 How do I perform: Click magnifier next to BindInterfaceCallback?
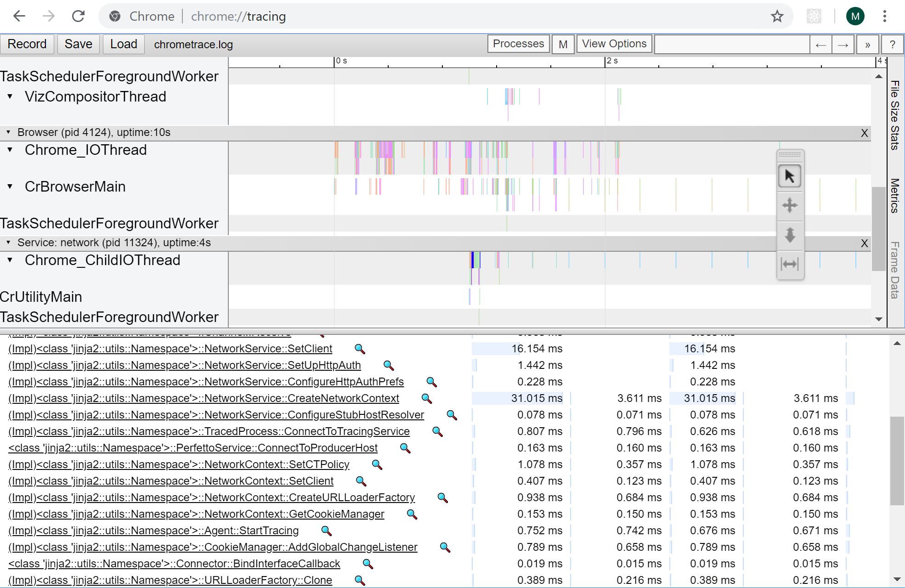click(x=368, y=564)
